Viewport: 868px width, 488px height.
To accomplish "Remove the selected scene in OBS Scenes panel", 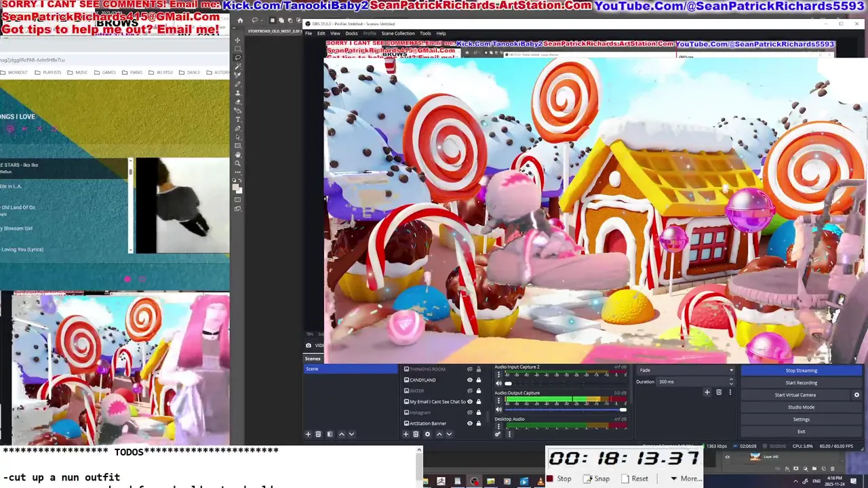I will tap(318, 434).
